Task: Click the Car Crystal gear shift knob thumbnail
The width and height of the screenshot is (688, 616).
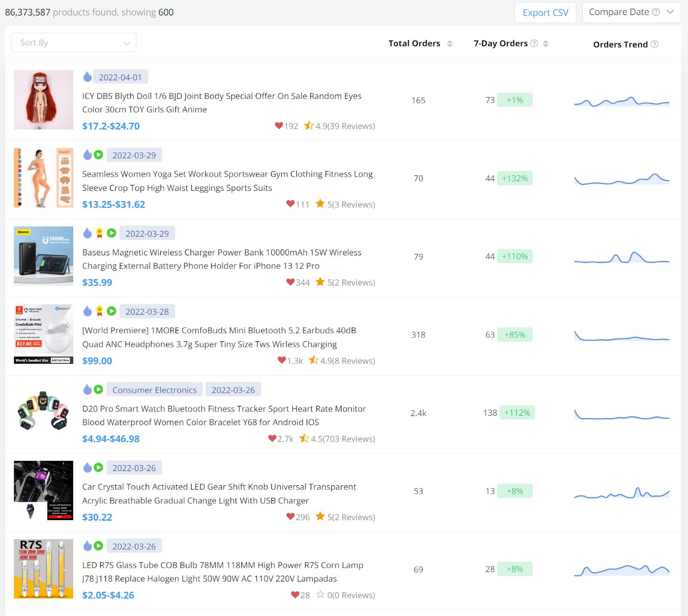Action: [43, 491]
